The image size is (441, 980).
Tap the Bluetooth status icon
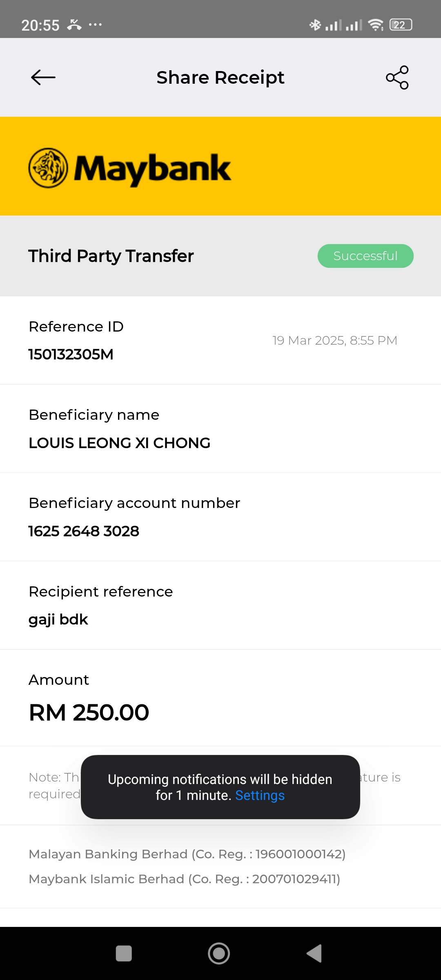[315, 25]
